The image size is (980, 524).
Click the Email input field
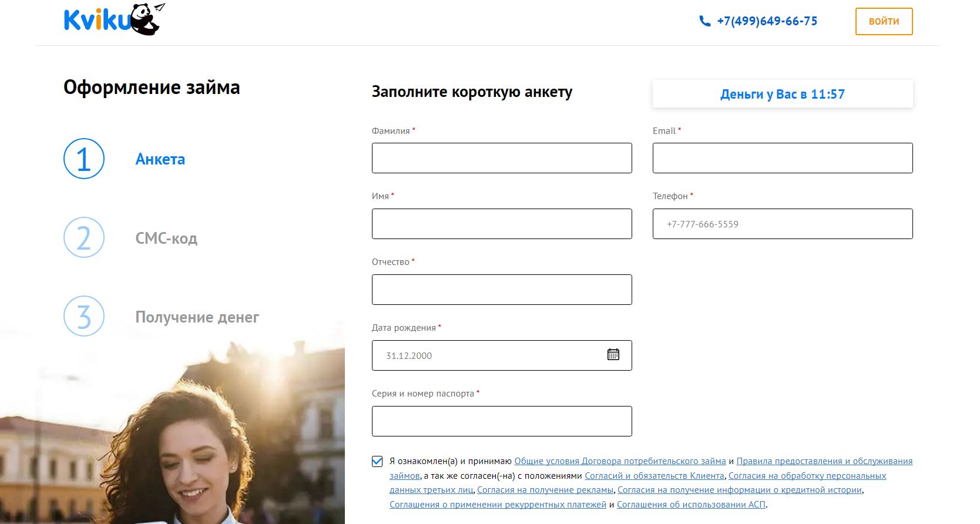pos(782,157)
